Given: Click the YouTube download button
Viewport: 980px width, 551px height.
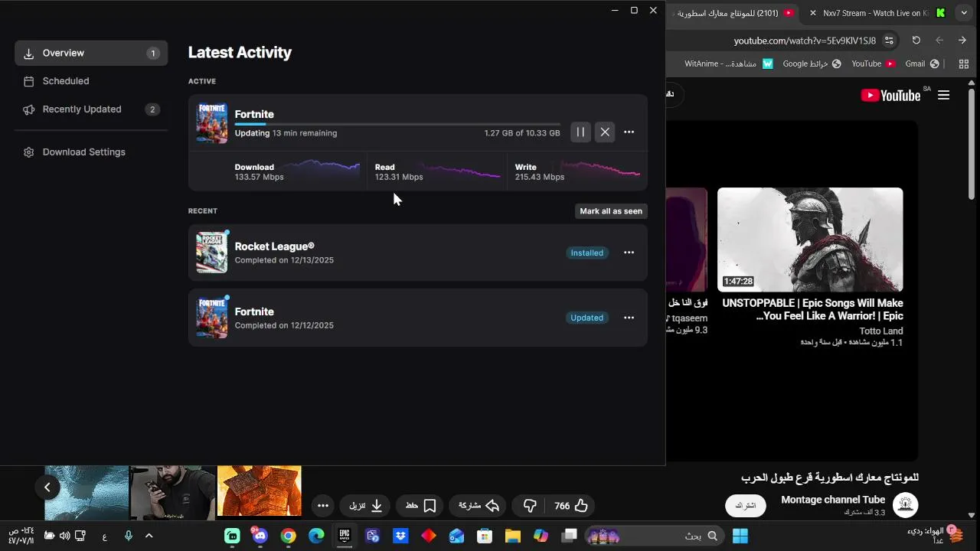Looking at the screenshot, I should click(x=366, y=506).
